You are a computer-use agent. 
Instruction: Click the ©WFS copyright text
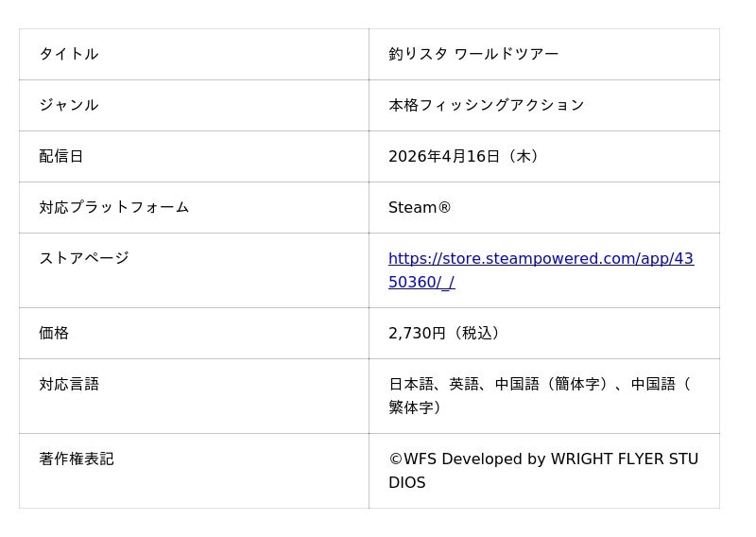pyautogui.click(x=413, y=459)
